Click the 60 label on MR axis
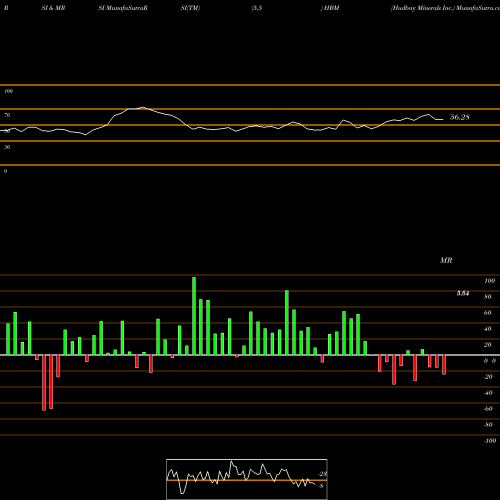The width and height of the screenshot is (500, 500). point(488,313)
